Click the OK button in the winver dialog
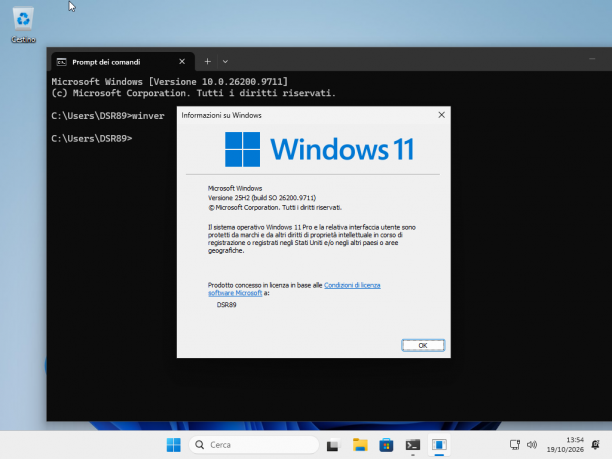 click(423, 345)
